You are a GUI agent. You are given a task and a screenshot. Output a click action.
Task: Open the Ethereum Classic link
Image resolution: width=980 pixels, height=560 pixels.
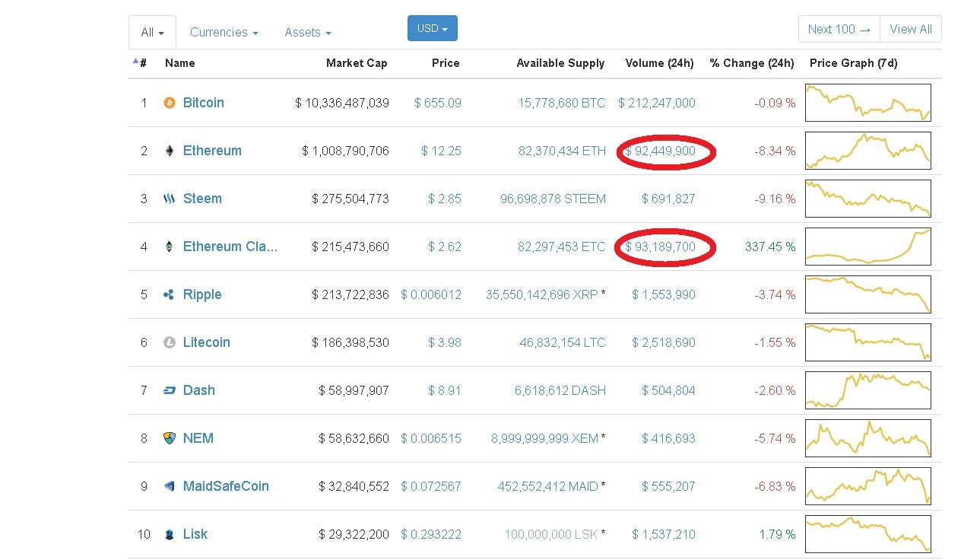click(x=230, y=247)
